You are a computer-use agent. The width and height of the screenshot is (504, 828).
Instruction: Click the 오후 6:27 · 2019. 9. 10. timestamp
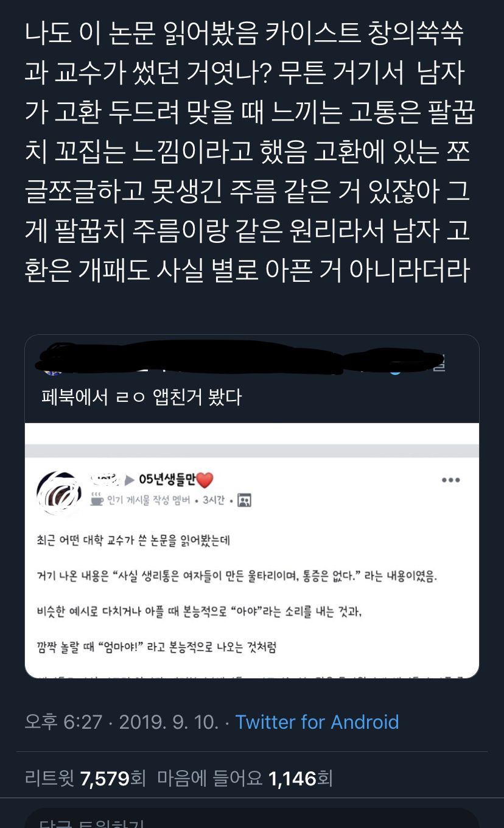[x=121, y=722]
